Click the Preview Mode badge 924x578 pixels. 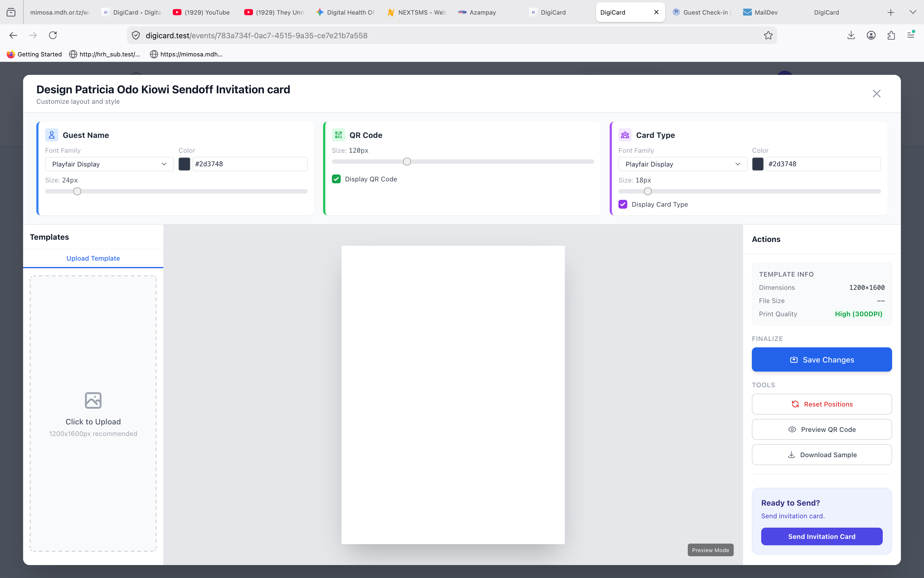pyautogui.click(x=711, y=550)
